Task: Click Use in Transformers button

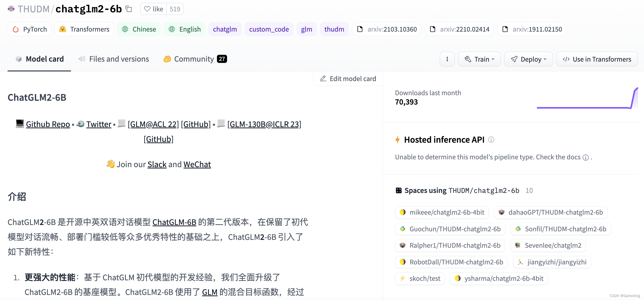Action: [x=597, y=59]
